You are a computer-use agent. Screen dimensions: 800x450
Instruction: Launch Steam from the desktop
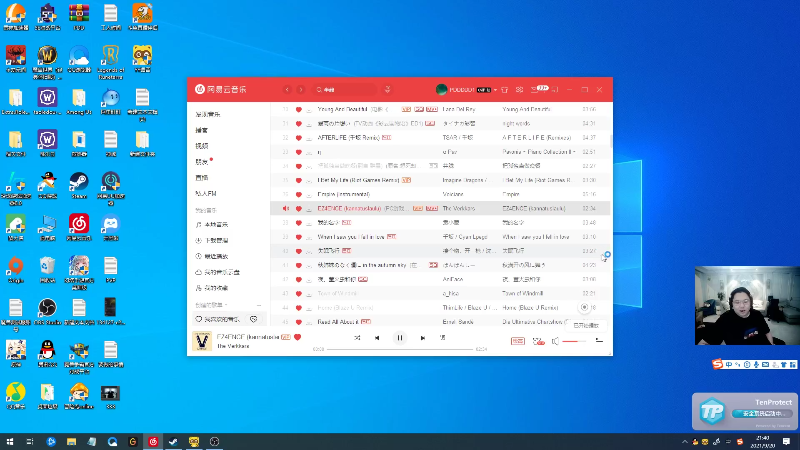(x=79, y=185)
